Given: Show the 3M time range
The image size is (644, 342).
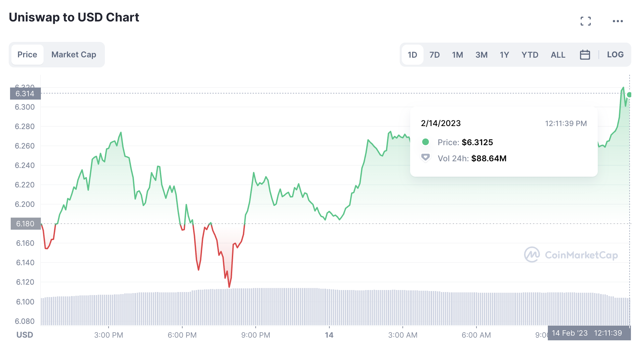Looking at the screenshot, I should [x=481, y=55].
